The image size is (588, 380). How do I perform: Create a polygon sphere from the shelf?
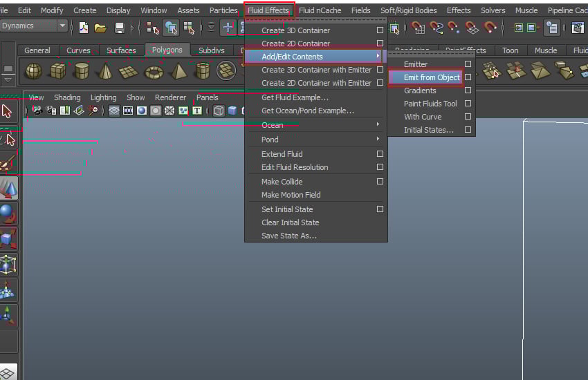click(33, 70)
